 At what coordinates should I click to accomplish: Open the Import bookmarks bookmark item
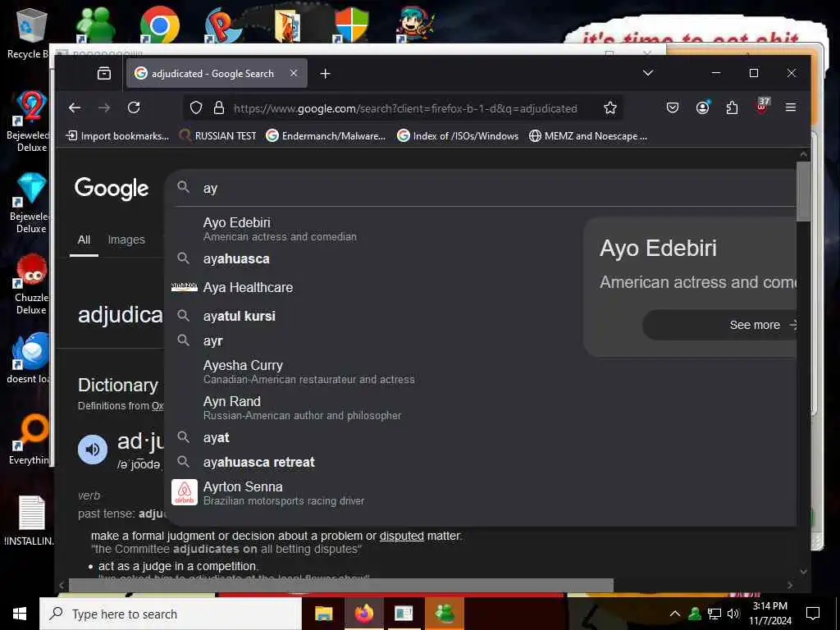tap(117, 136)
